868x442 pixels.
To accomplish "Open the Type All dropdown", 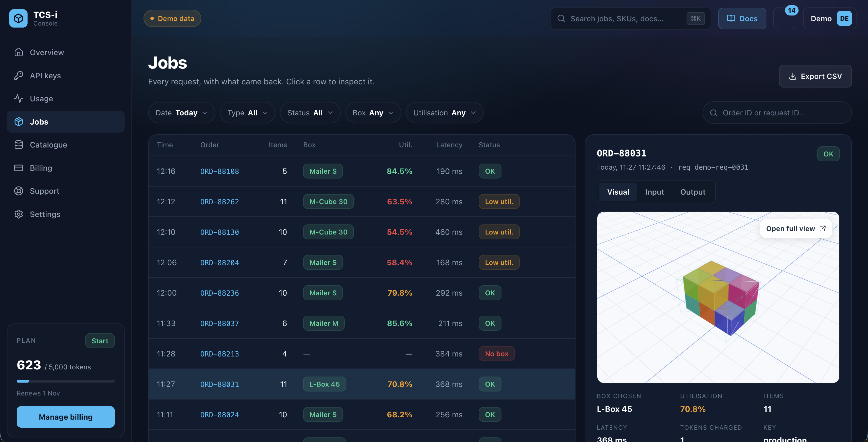I will (x=247, y=113).
